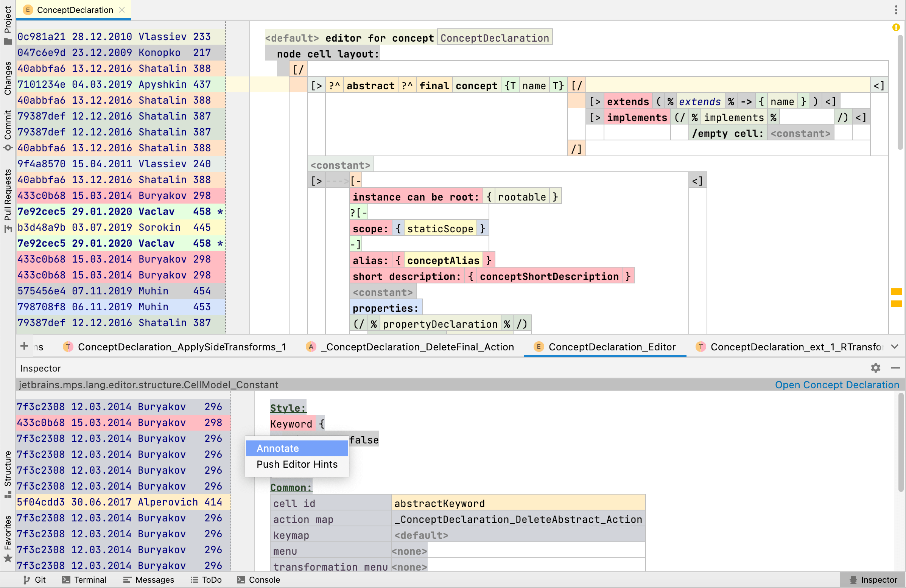Click the plus button to add aspect
The image size is (906, 588).
(x=24, y=346)
